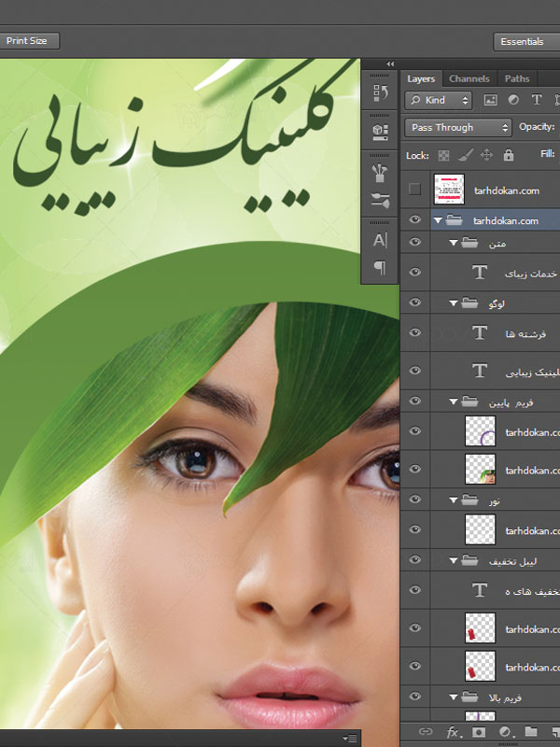Click the Fill label
560x747 pixels.
click(x=548, y=154)
